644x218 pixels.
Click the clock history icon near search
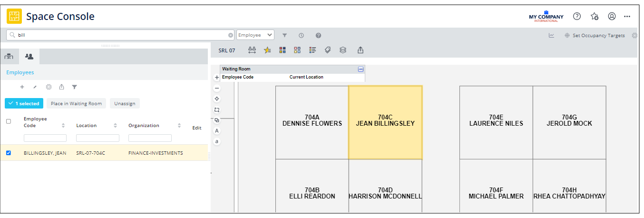301,35
